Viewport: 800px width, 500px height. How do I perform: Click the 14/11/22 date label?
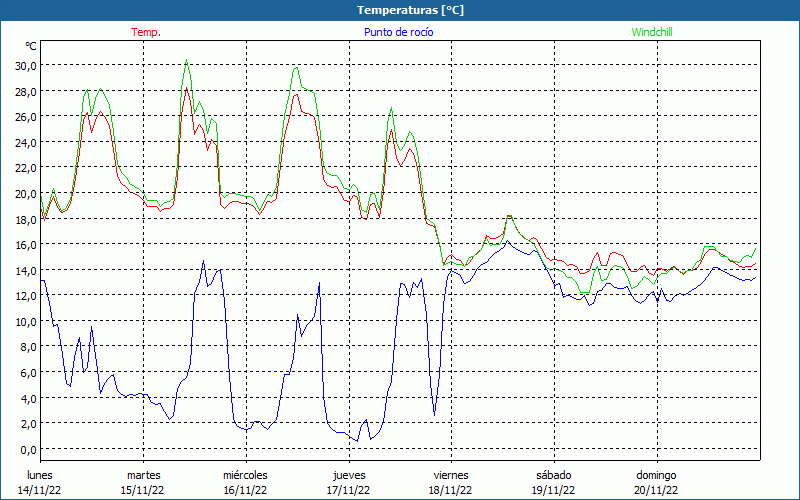pos(40,490)
